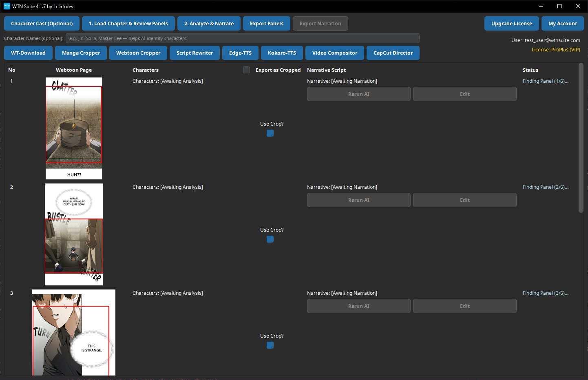Open the Character Cast (Optional) dialog

pyautogui.click(x=42, y=23)
